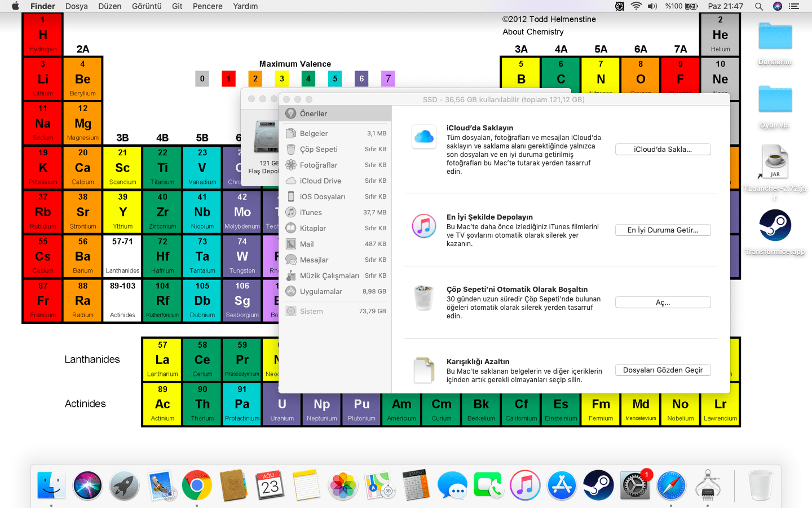Open the Yardım menu

[x=245, y=6]
